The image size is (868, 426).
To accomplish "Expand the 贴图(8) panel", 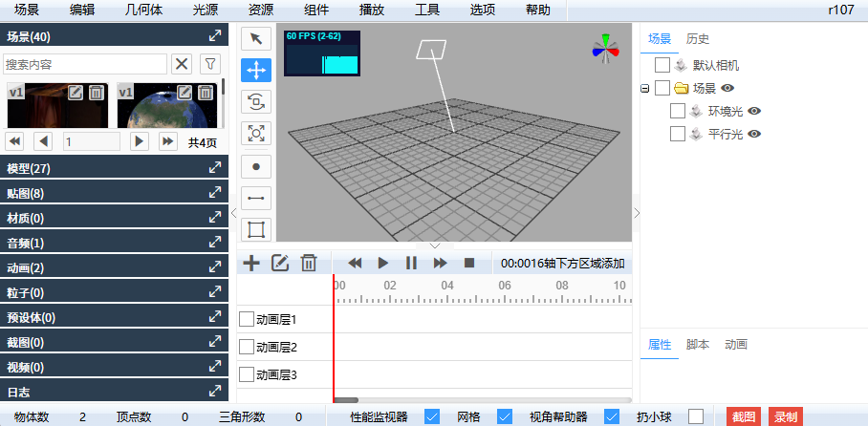I will [215, 193].
